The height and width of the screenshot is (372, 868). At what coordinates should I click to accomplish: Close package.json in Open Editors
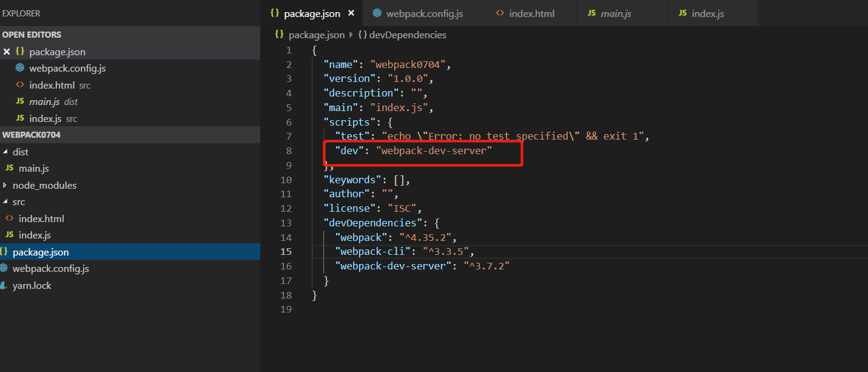point(7,52)
